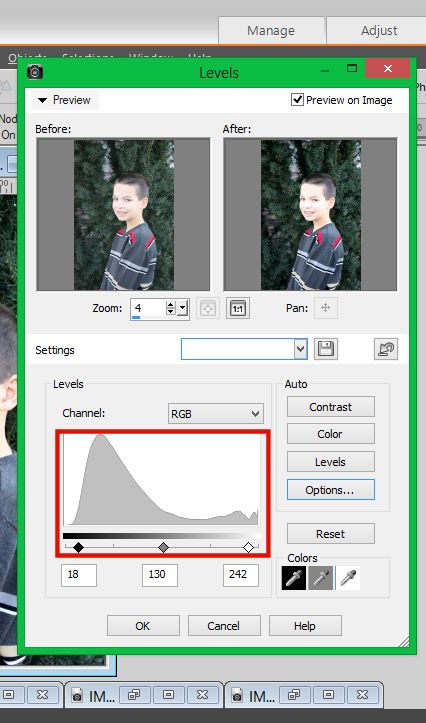Viewport: 426px width, 723px height.
Task: Click the reset to default icon beside Settings
Action: click(x=386, y=350)
